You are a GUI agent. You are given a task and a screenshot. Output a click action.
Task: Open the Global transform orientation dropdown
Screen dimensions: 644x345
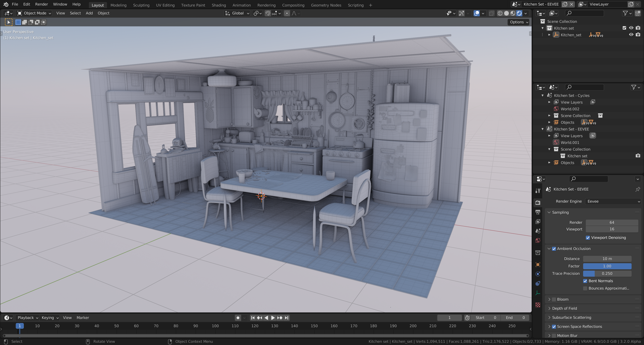pos(237,13)
